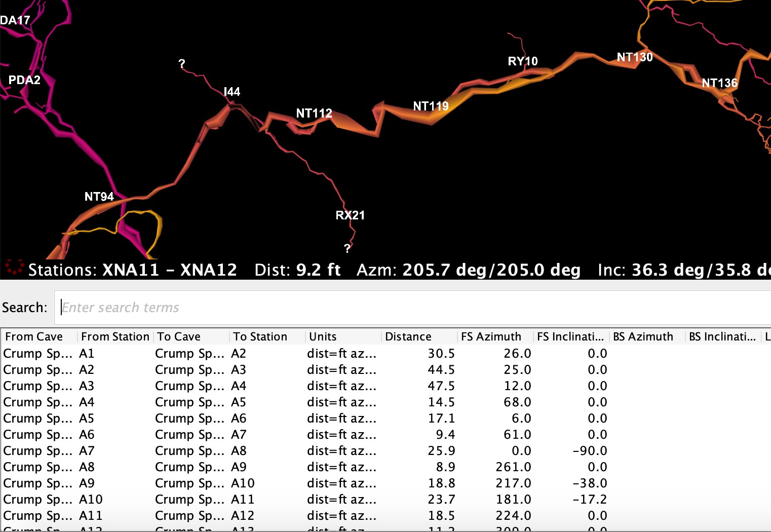Select FS Inclination value -90.0

(590, 450)
